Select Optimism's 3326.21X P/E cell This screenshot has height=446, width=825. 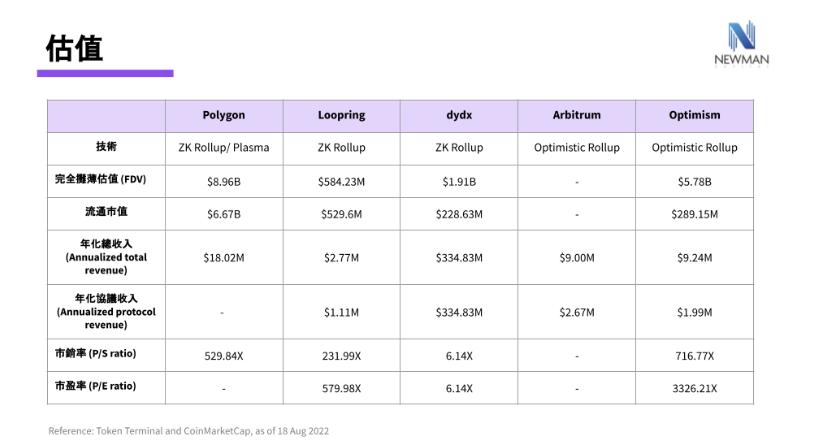(694, 387)
